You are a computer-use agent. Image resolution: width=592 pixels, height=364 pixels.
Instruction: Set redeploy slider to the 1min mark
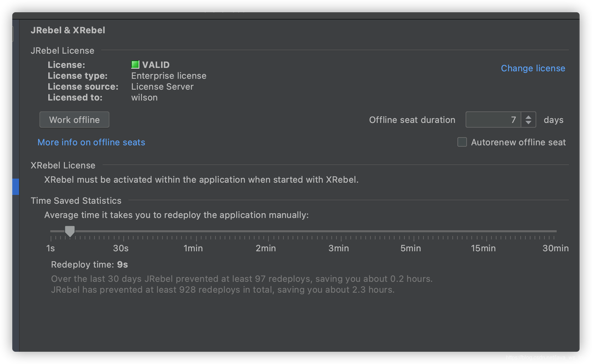[193, 231]
